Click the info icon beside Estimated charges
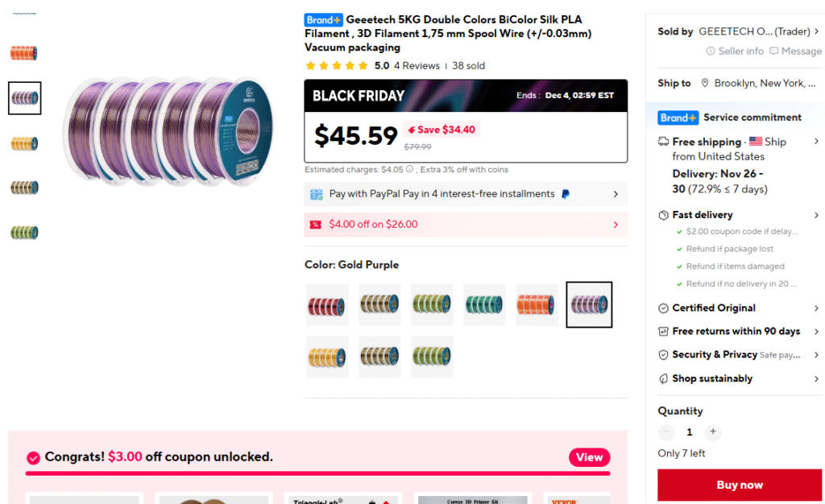This screenshot has width=825, height=504. [410, 170]
